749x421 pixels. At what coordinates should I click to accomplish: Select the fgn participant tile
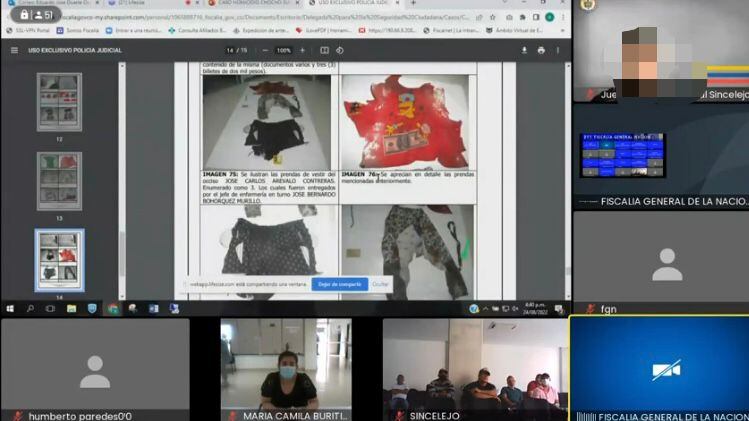pos(661,262)
